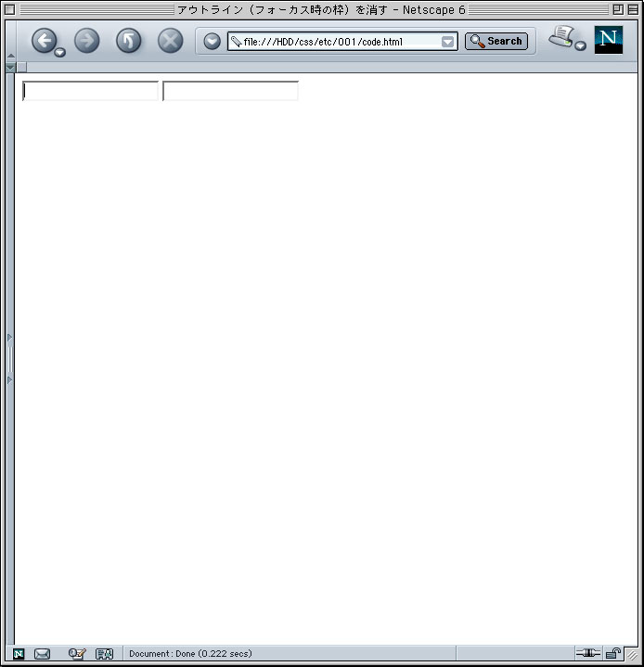Image resolution: width=644 pixels, height=667 pixels.
Task: Click the padlock security status icon
Action: click(x=613, y=653)
